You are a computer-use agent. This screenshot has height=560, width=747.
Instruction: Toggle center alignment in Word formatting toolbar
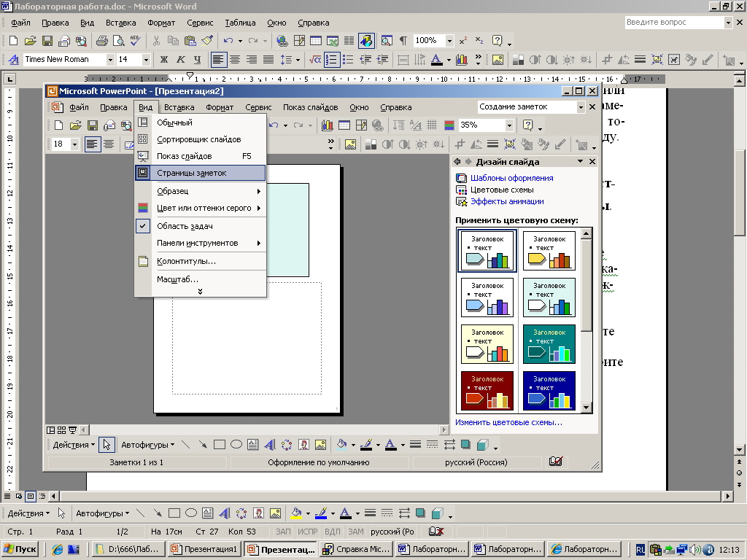click(235, 60)
